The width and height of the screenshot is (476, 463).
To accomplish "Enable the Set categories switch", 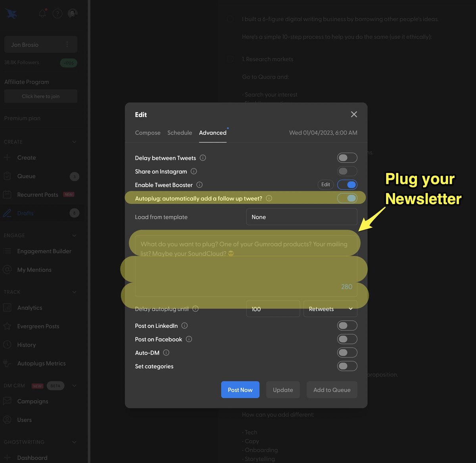I will (x=347, y=366).
